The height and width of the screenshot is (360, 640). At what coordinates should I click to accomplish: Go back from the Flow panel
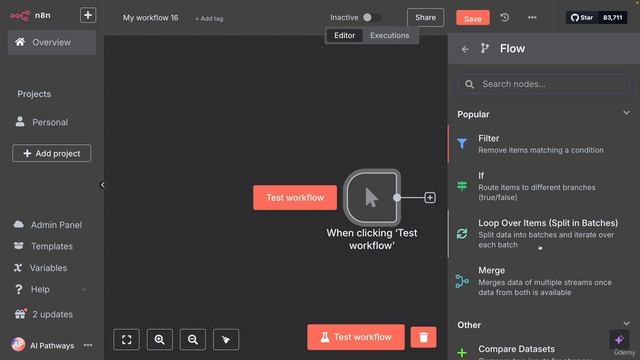[465, 49]
